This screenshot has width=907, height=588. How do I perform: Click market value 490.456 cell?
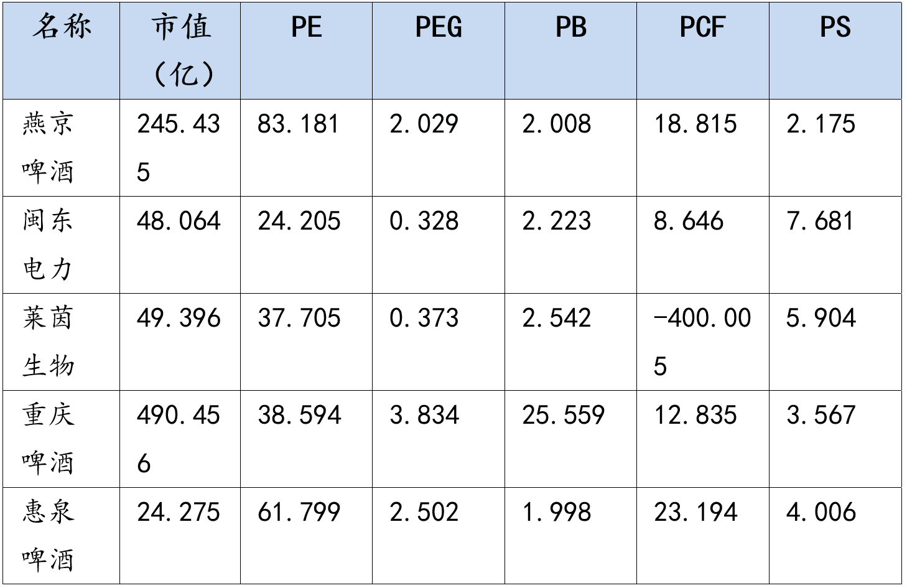[179, 439]
